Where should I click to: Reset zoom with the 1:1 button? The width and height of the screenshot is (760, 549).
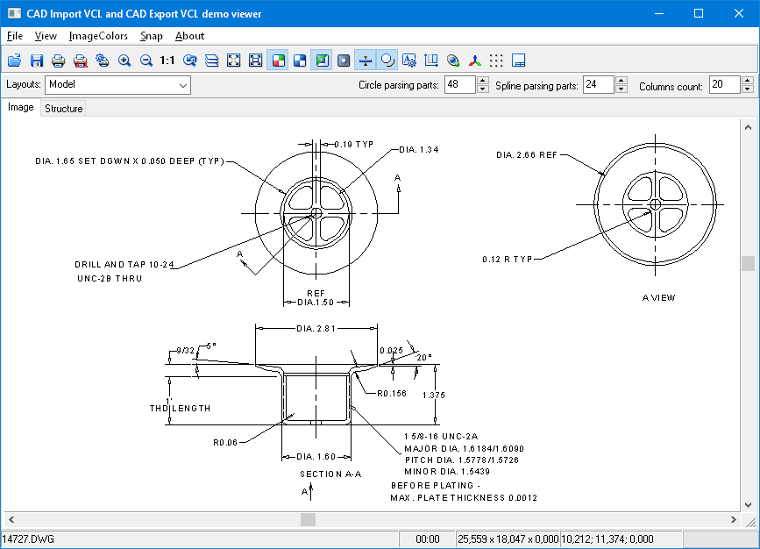point(167,60)
